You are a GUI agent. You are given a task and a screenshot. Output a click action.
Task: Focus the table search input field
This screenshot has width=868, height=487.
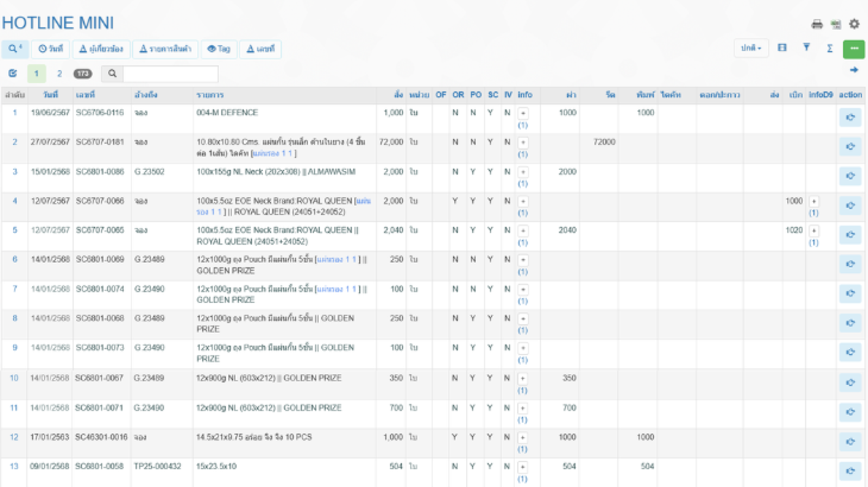point(170,74)
